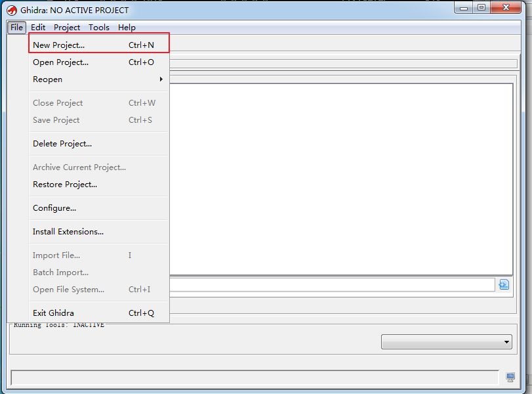Open the Tools menu
This screenshot has height=394, width=532.
pos(99,28)
